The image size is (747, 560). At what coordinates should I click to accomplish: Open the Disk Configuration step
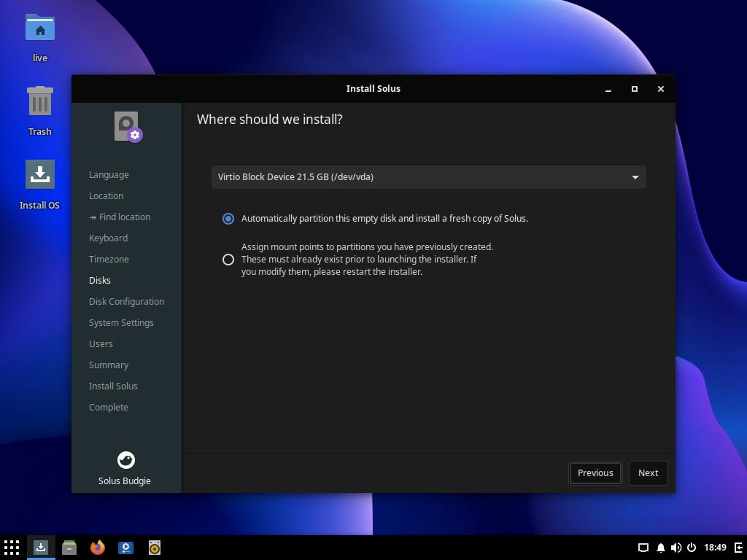coord(126,301)
